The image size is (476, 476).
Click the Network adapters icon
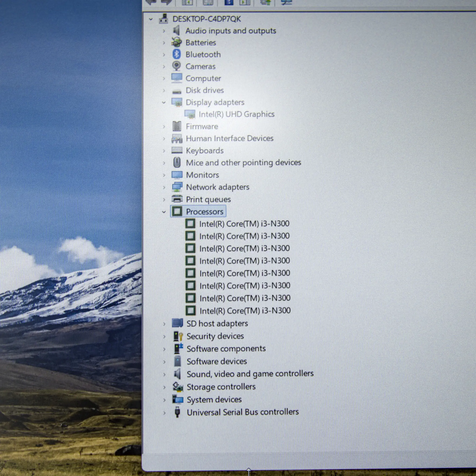[x=177, y=187]
